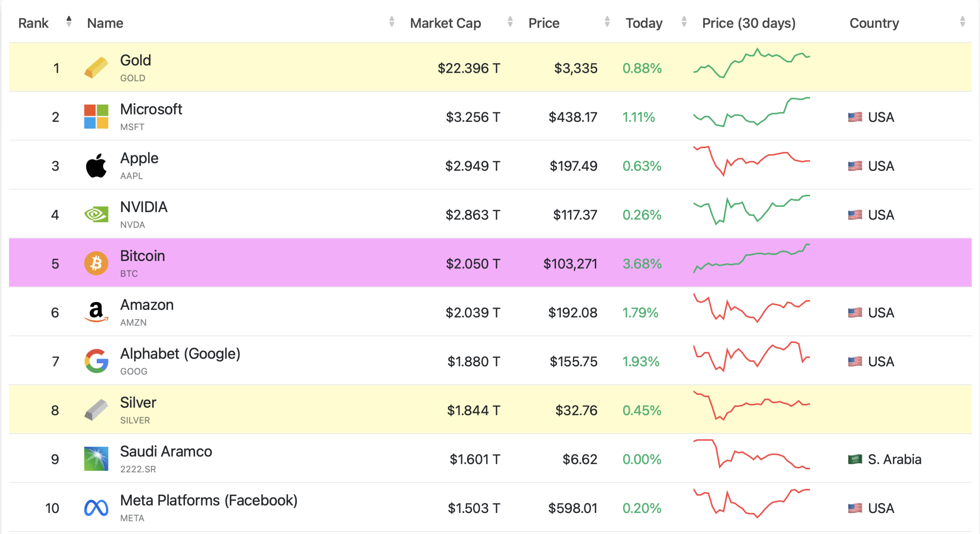Click the S. Arabia country label

click(x=895, y=459)
